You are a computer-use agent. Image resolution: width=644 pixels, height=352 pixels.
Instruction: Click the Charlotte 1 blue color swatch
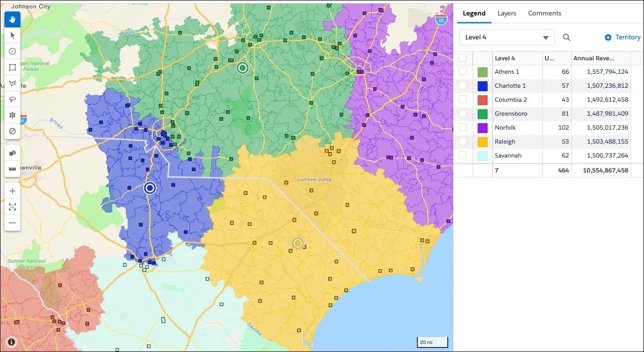click(482, 86)
